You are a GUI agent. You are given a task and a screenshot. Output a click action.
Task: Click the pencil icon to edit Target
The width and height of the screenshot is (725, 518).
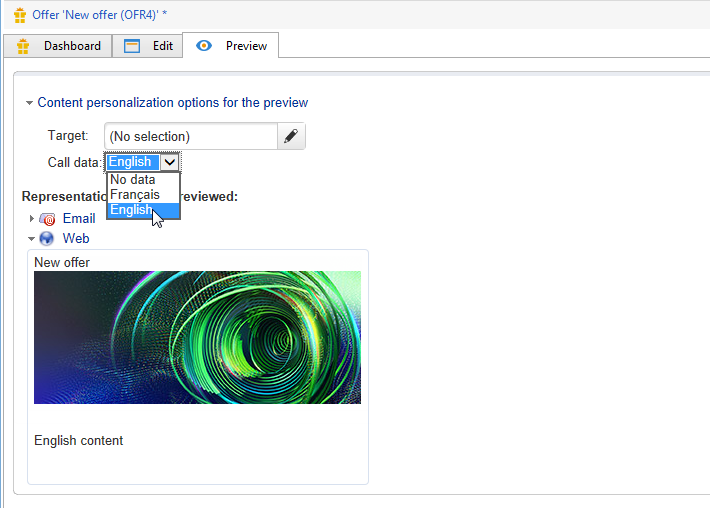[291, 136]
